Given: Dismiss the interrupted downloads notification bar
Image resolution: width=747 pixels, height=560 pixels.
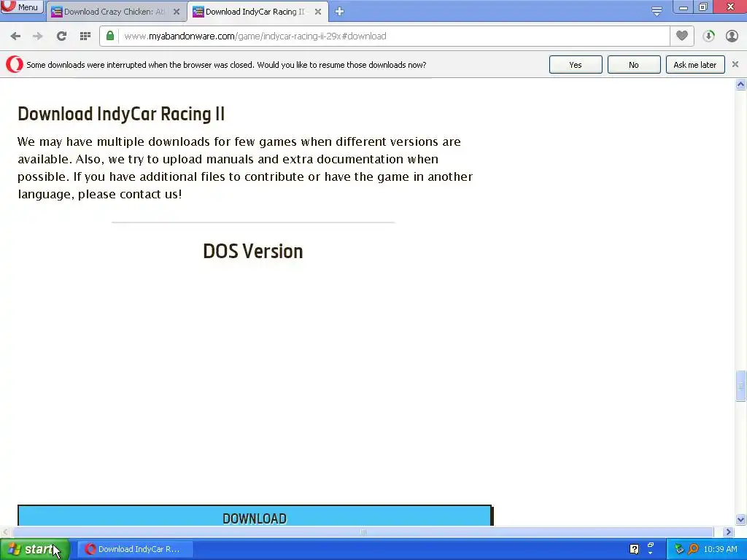Looking at the screenshot, I should click(735, 64).
